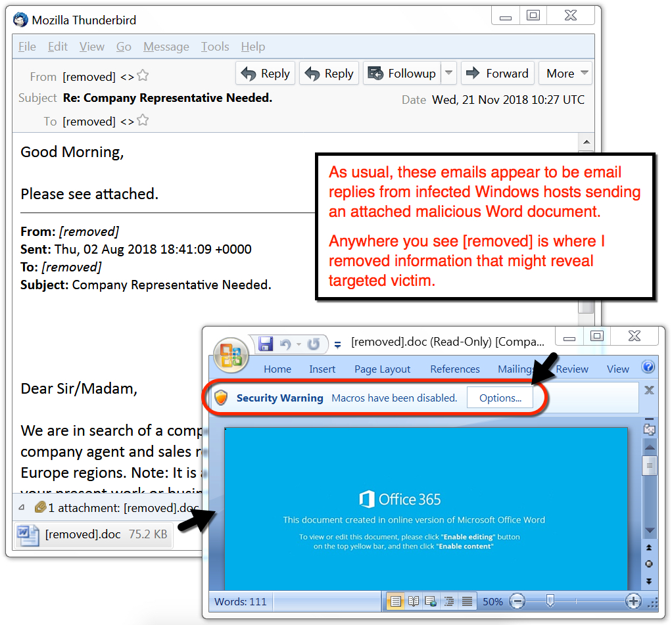Open the View menu in Thunderbird

(x=91, y=46)
